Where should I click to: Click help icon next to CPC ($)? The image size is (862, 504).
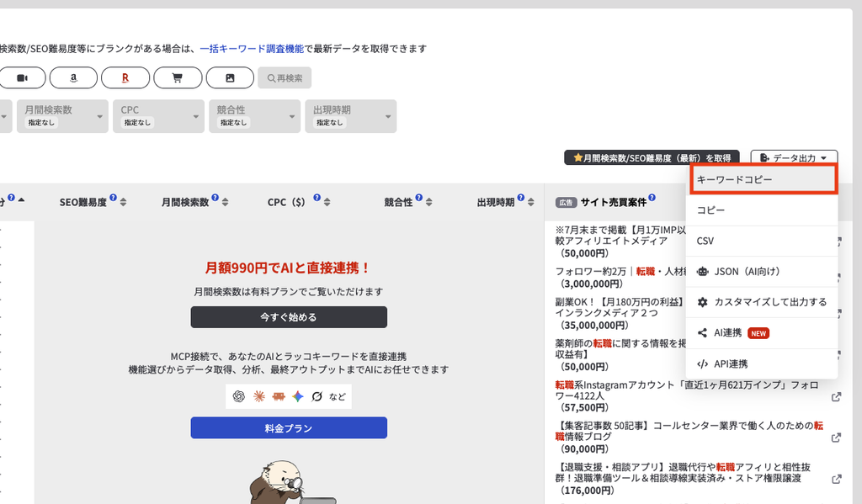(317, 198)
